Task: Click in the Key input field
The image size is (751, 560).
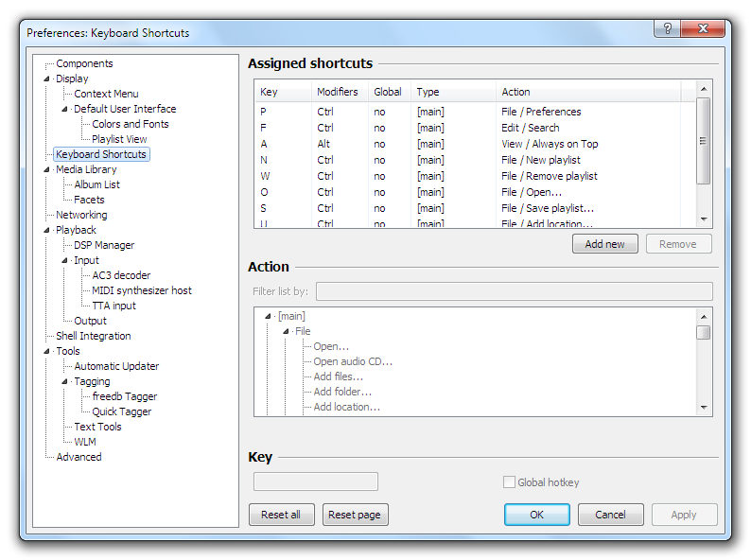Action: [316, 481]
